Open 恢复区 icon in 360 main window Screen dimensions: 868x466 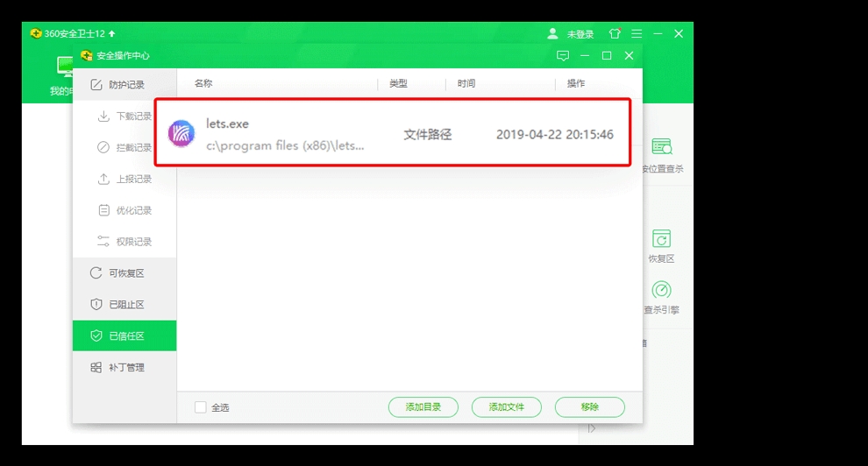[661, 239]
